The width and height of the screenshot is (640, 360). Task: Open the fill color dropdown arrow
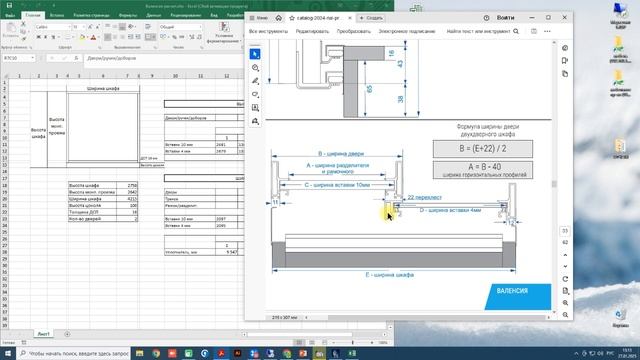(87, 38)
